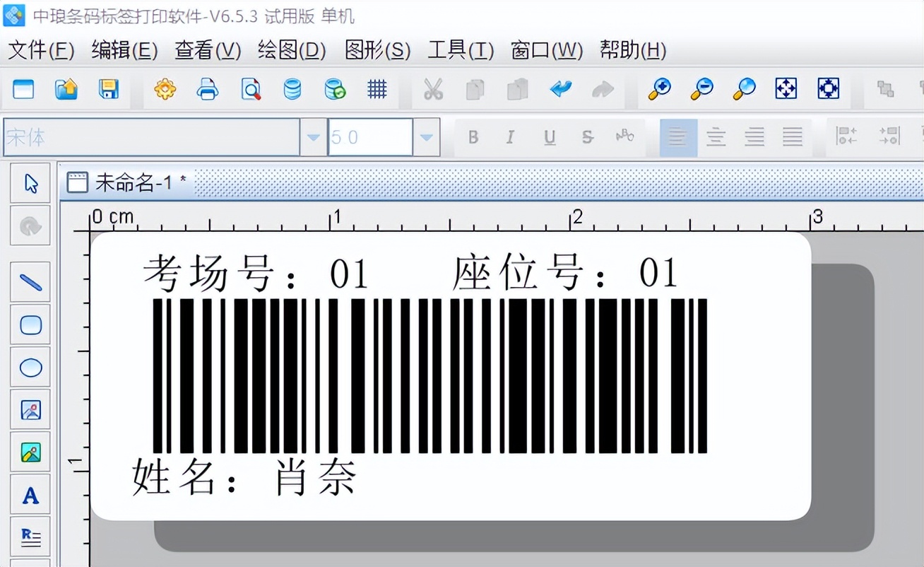The height and width of the screenshot is (567, 924).
Task: Create a new label document
Action: click(x=23, y=89)
